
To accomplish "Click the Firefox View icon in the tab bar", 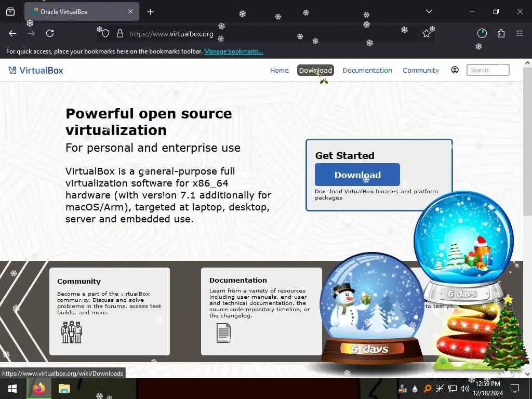I will pos(10,11).
